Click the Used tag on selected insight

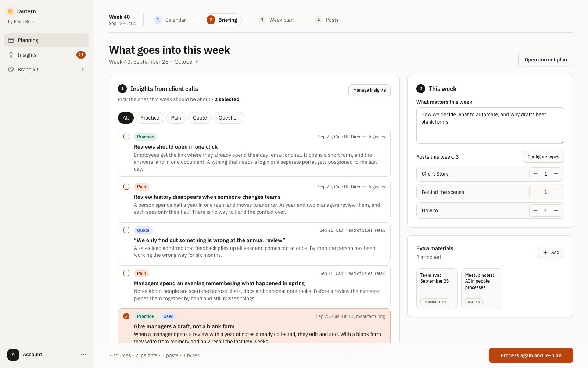tap(168, 316)
